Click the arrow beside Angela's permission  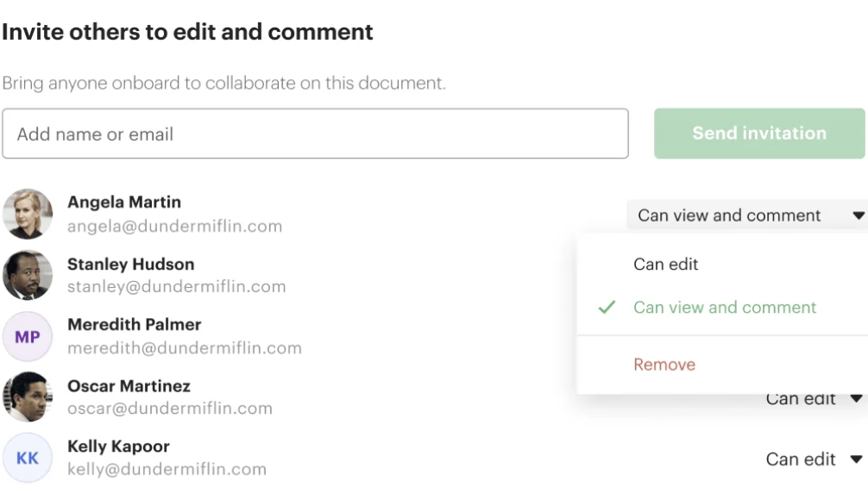pyautogui.click(x=858, y=216)
